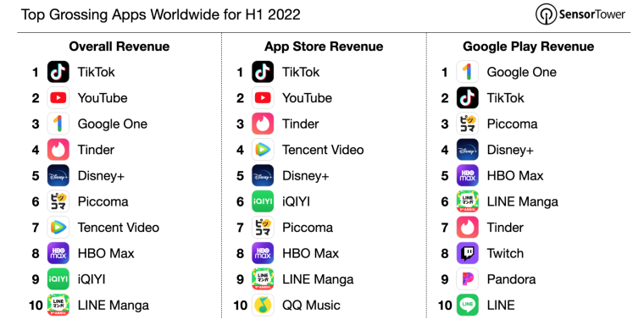Viewport: 644px width, 325px height.
Task: Click the Tinder label in Overall Revenue
Action: tap(96, 150)
